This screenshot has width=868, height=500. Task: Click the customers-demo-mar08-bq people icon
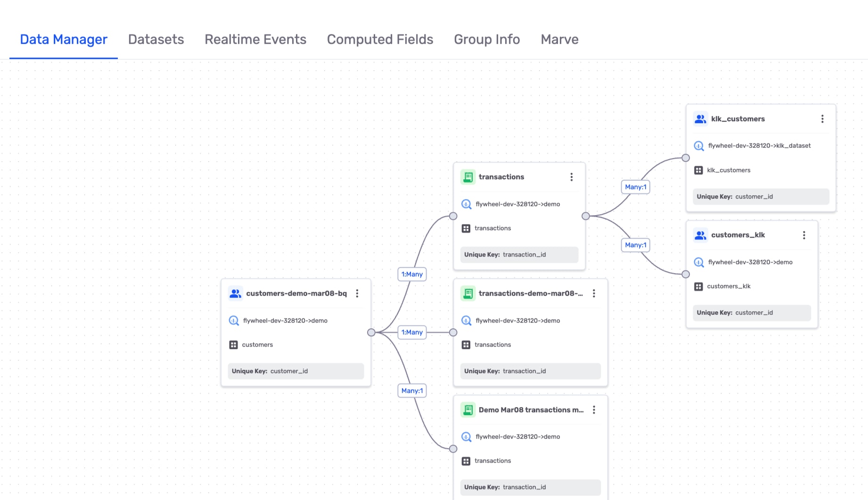pos(235,293)
